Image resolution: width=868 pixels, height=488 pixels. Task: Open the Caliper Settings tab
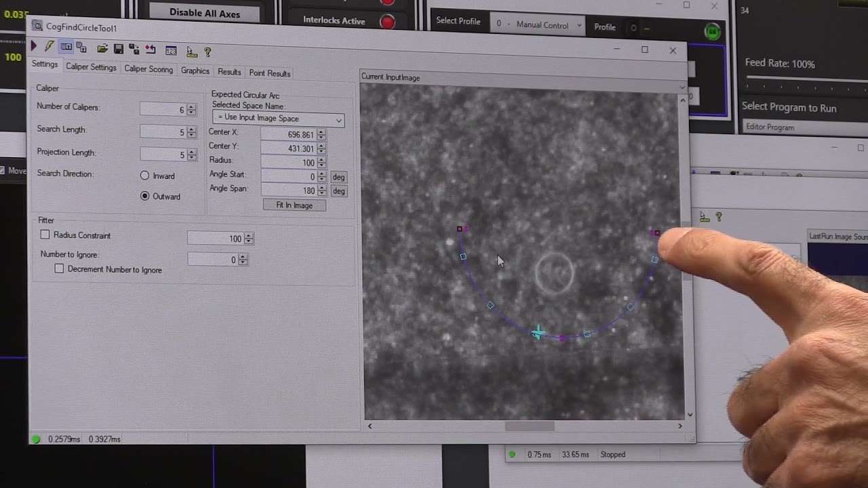click(x=91, y=67)
